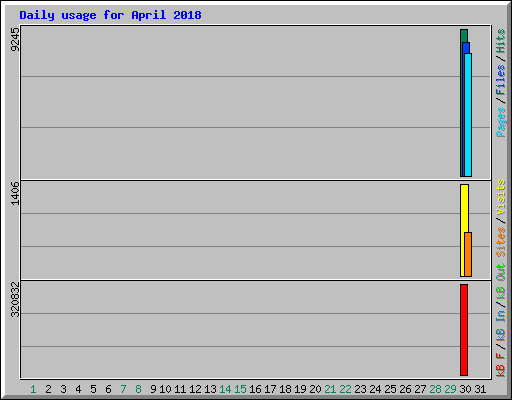This screenshot has height=400, width=512.
Task: Select the orange Sites bar
Action: [468, 254]
